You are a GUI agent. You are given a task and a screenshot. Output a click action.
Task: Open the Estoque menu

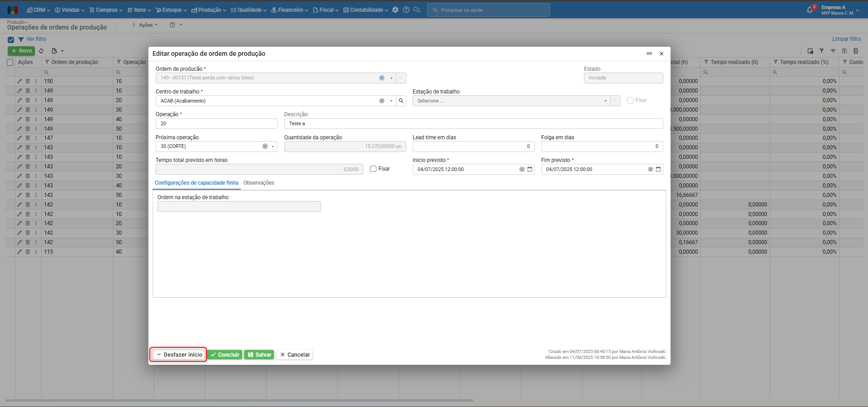tap(170, 10)
